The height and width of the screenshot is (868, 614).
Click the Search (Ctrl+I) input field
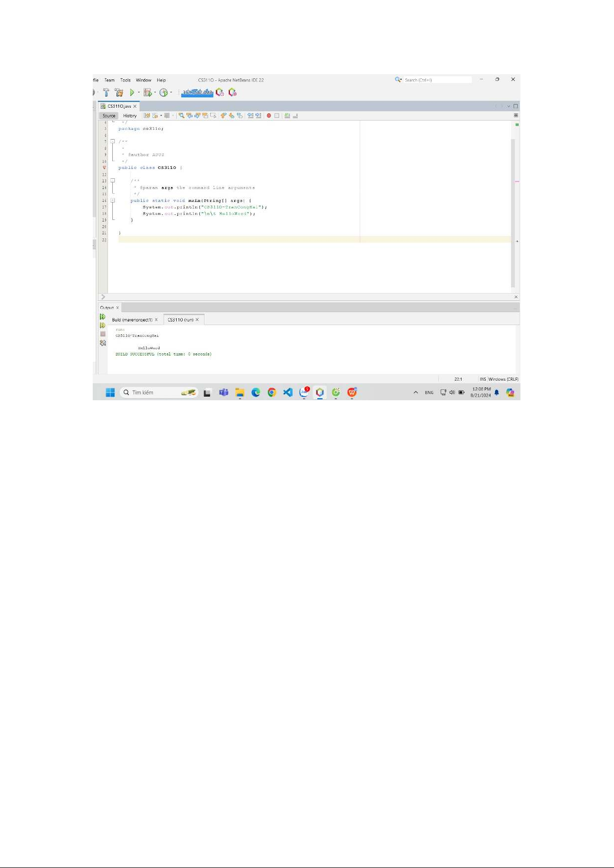click(x=437, y=80)
